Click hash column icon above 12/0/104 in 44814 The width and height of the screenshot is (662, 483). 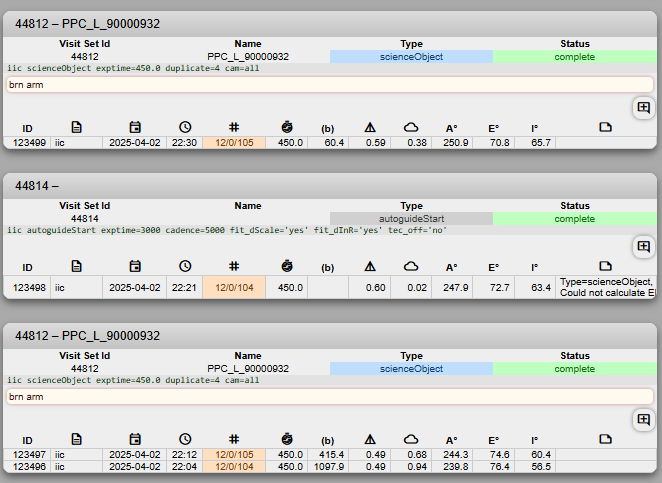click(x=233, y=267)
